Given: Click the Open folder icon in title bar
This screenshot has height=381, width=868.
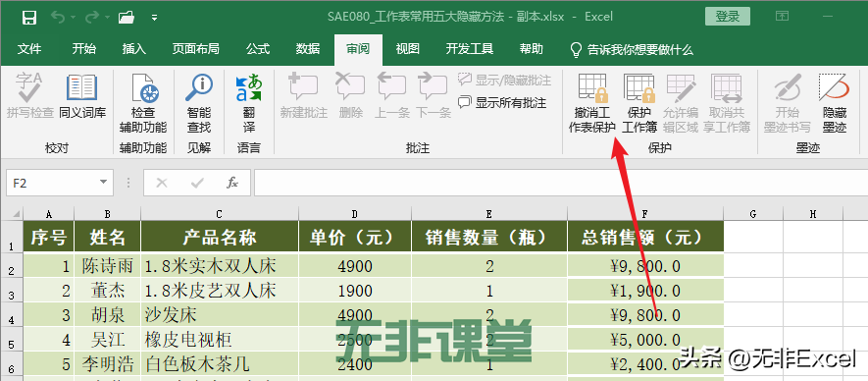Looking at the screenshot, I should (x=127, y=18).
